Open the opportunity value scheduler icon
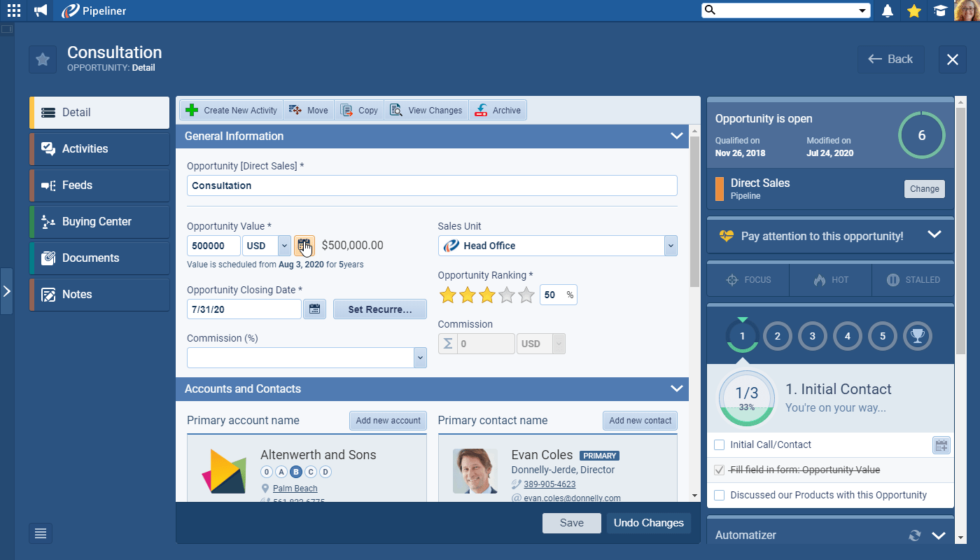 (x=304, y=246)
